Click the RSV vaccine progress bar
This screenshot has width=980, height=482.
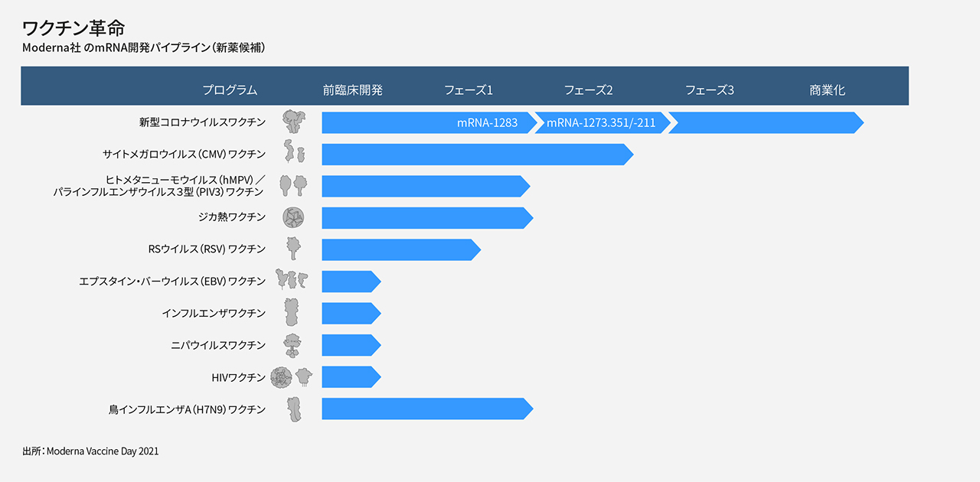pos(398,249)
